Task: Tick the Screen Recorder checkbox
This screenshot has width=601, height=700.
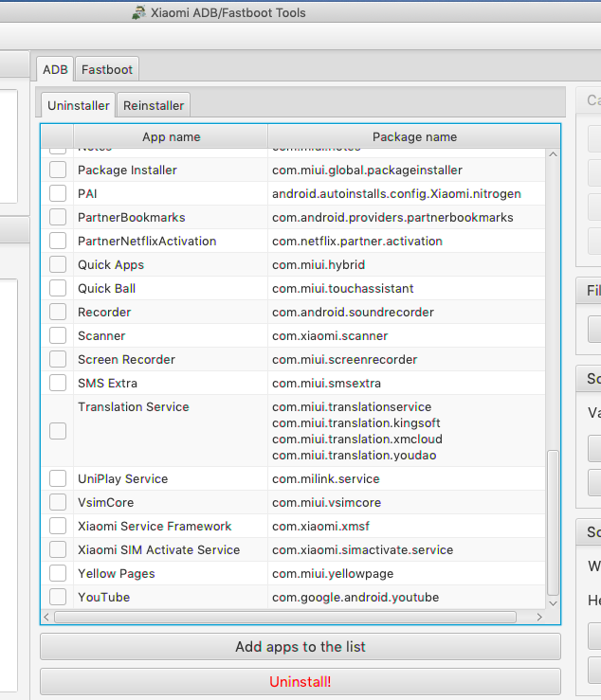Action: 58,359
